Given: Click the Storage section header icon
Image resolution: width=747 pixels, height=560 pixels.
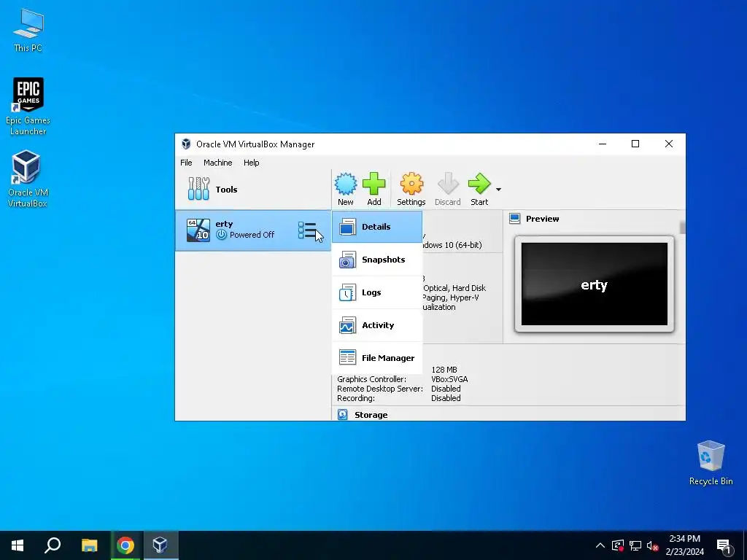Looking at the screenshot, I should tap(343, 414).
